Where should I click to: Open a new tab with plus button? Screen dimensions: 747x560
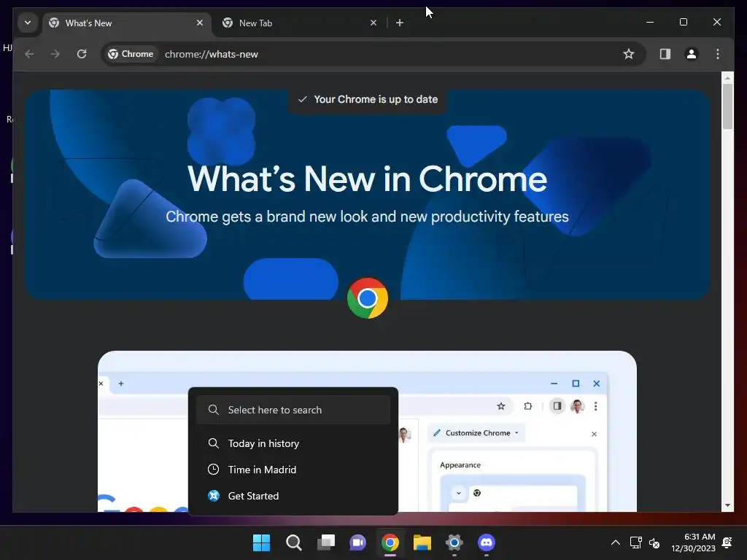coord(400,23)
